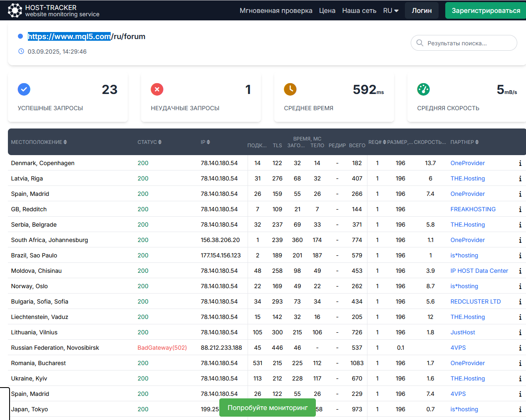Viewport: 526px width, 420px height.
Task: Sort table by REQ# column
Action: tap(377, 142)
